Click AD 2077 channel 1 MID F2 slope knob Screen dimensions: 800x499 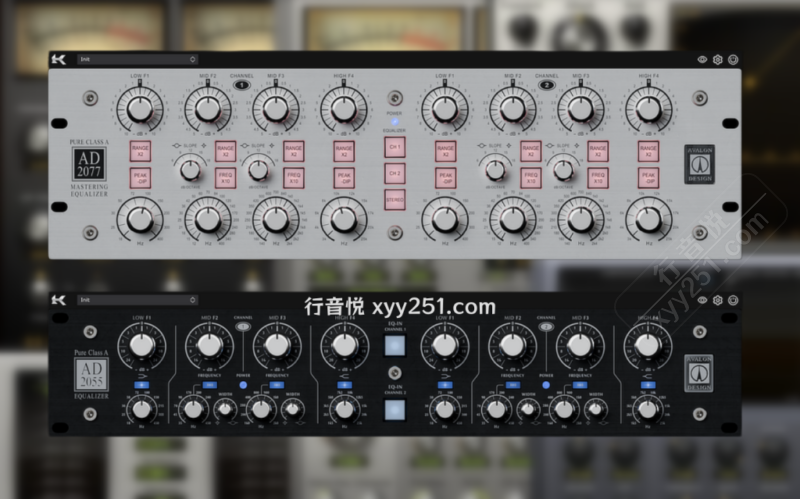tap(190, 171)
